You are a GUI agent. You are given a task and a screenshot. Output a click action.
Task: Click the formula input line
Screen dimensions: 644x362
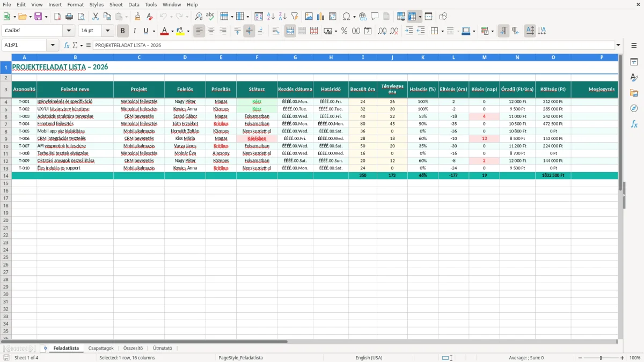354,45
